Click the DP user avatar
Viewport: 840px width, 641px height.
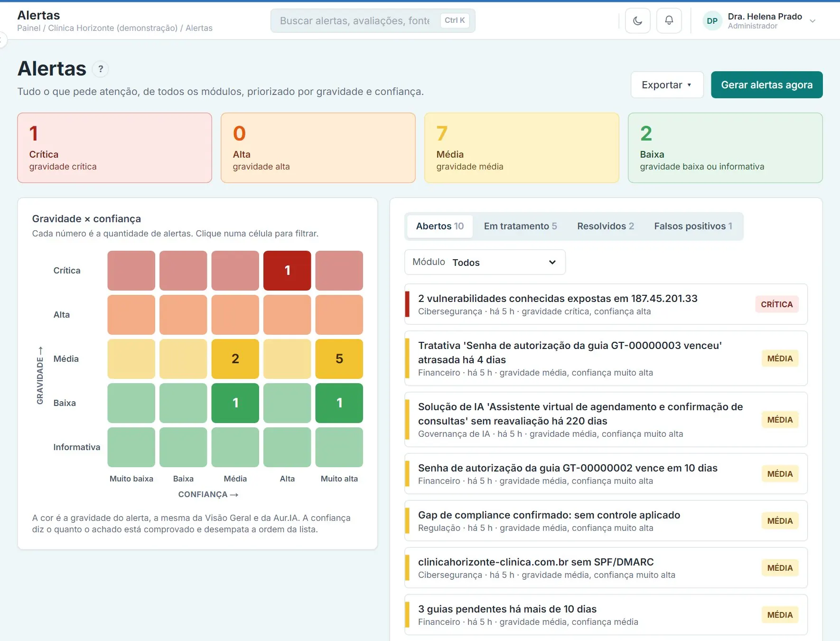[712, 21]
